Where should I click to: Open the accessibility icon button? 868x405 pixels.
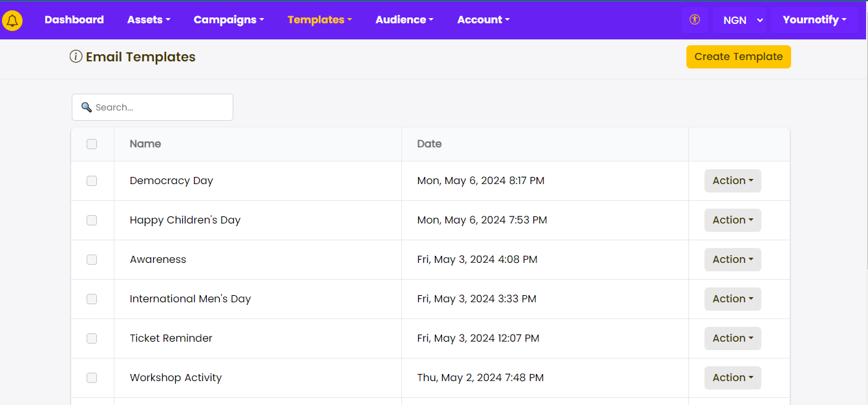click(695, 19)
